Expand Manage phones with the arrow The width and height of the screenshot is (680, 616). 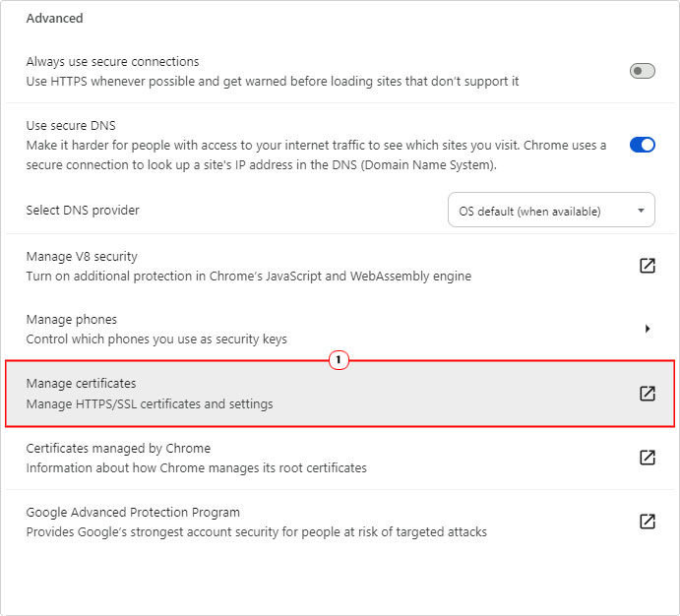coord(648,329)
